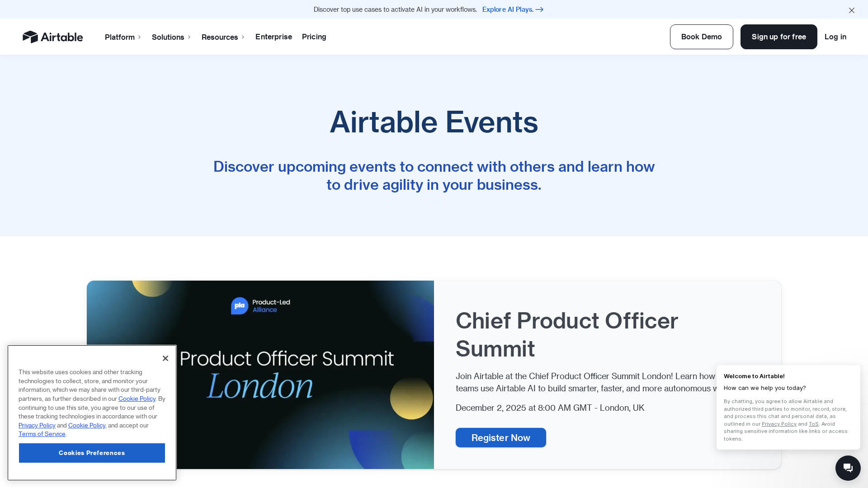868x488 pixels.
Task: Open the chat bubble icon
Action: 848,468
